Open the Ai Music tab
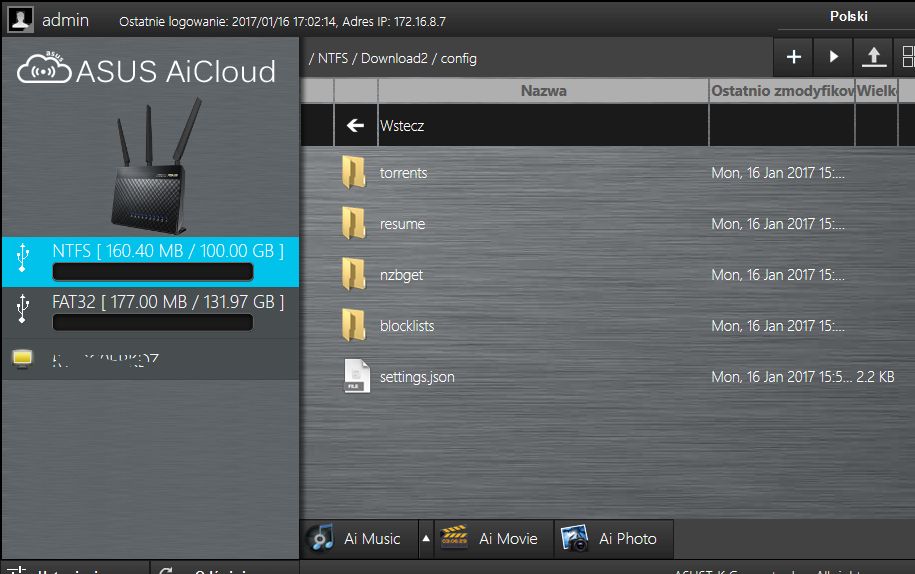The width and height of the screenshot is (915, 574). coord(360,538)
